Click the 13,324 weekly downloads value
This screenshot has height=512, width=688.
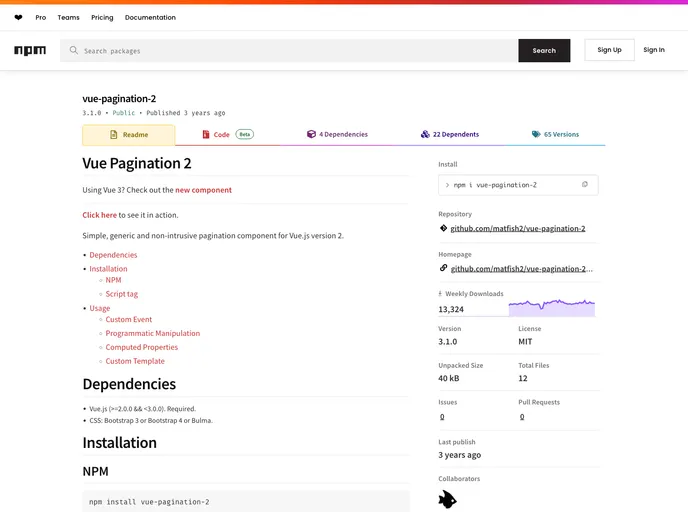pos(451,309)
